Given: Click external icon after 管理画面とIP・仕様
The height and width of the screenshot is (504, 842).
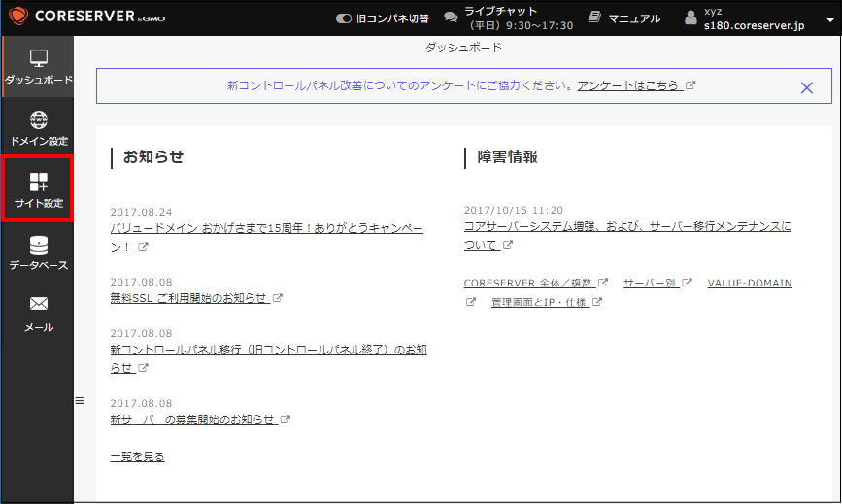Looking at the screenshot, I should point(596,302).
